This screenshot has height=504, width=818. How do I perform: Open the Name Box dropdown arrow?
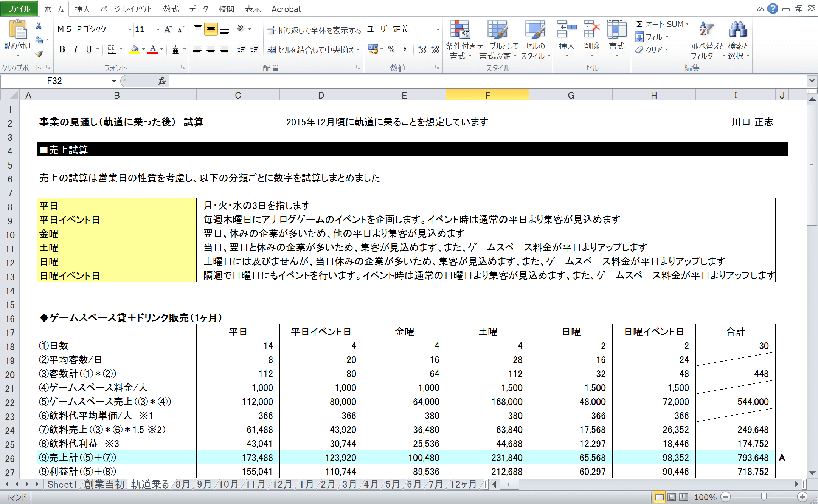pyautogui.click(x=114, y=81)
